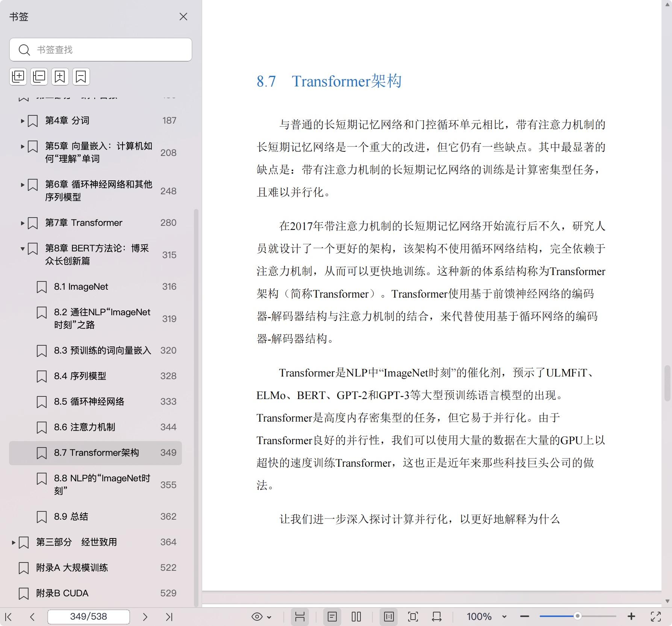672x626 pixels.
Task: Expand 第三部分 经世致用 section
Action: 14,543
